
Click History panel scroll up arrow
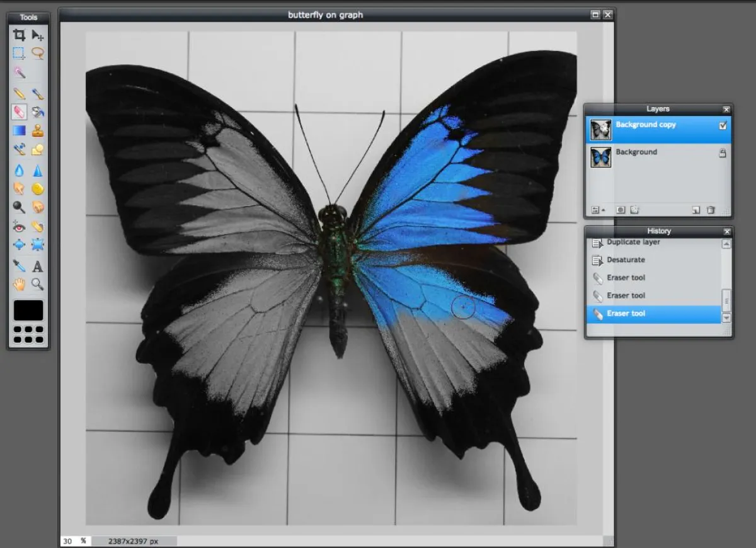(x=726, y=244)
